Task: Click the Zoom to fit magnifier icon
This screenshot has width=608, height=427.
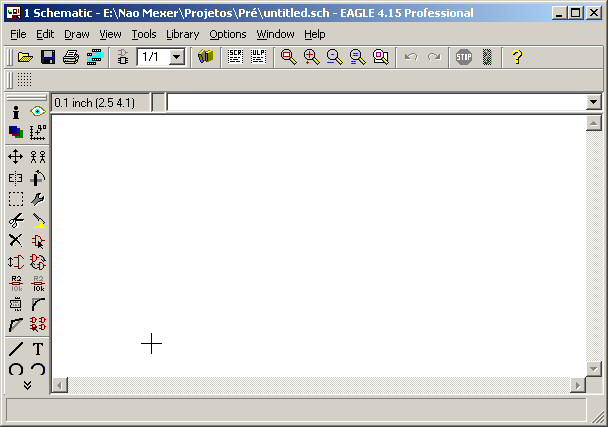Action: [x=288, y=57]
